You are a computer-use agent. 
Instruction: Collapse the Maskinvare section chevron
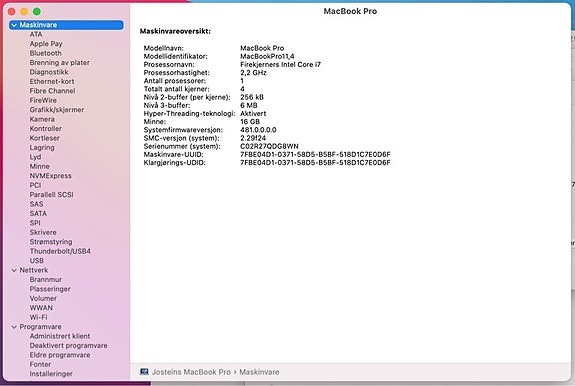coord(14,25)
